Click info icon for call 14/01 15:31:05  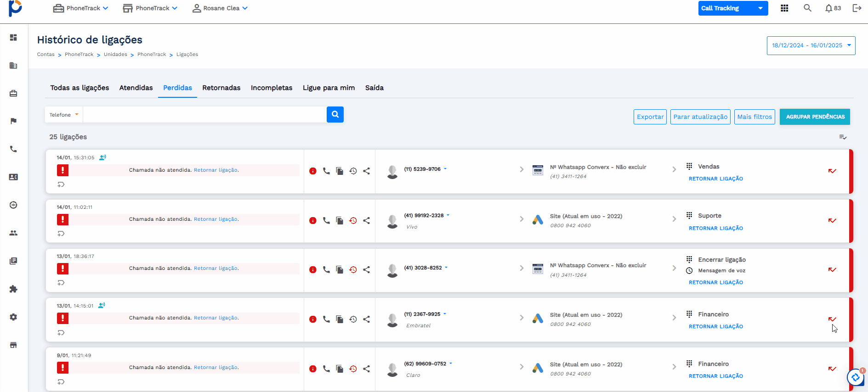(313, 171)
